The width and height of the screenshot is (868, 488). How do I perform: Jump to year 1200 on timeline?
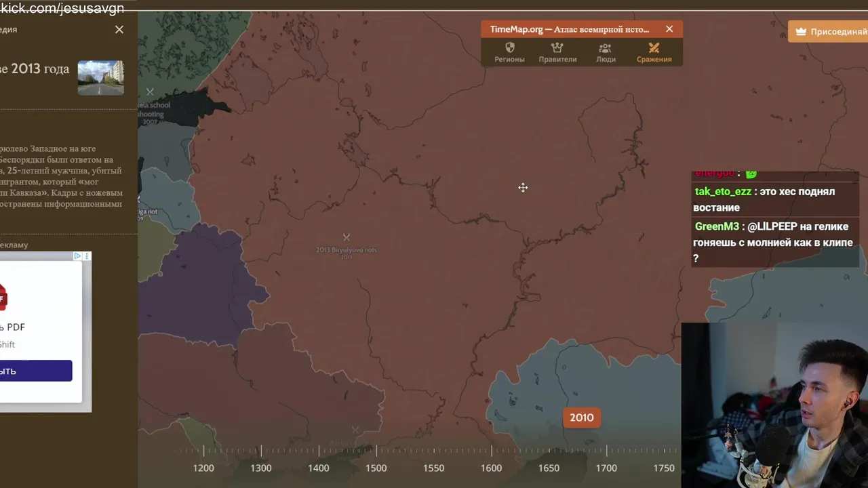click(x=203, y=468)
